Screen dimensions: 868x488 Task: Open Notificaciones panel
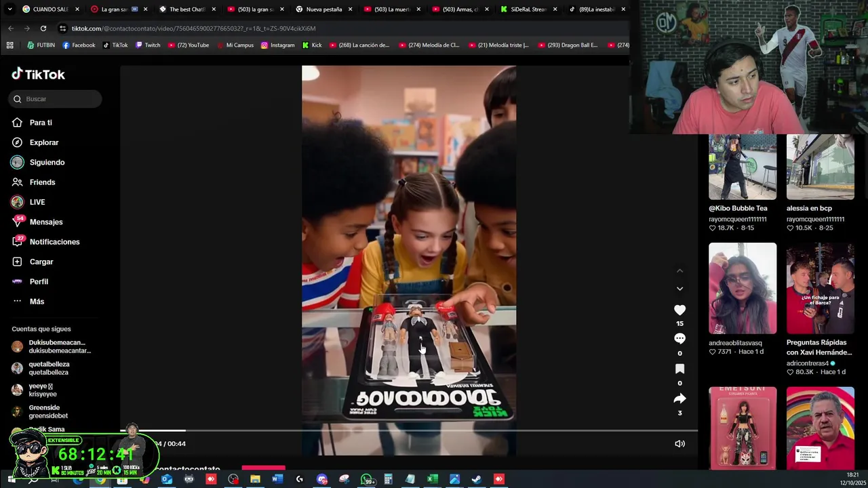(54, 242)
